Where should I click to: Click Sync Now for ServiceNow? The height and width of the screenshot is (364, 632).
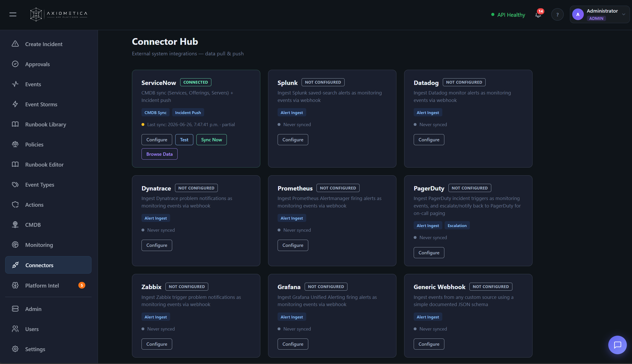point(211,140)
